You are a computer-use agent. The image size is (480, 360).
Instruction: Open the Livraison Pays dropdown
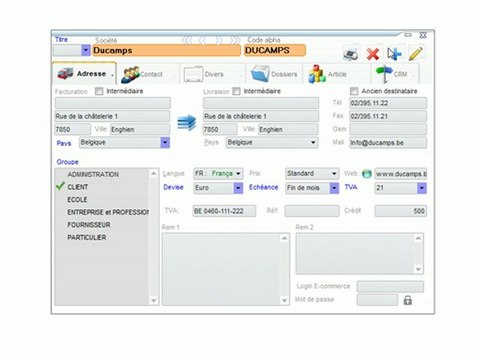[x=313, y=143]
